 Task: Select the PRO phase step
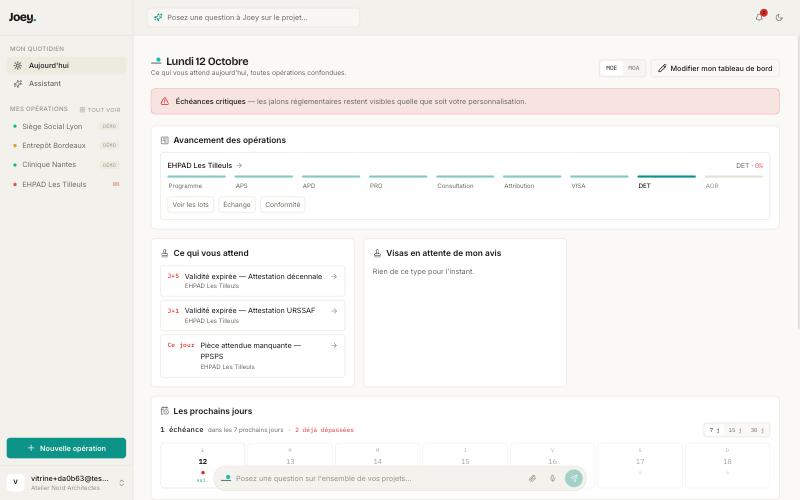[x=398, y=182]
